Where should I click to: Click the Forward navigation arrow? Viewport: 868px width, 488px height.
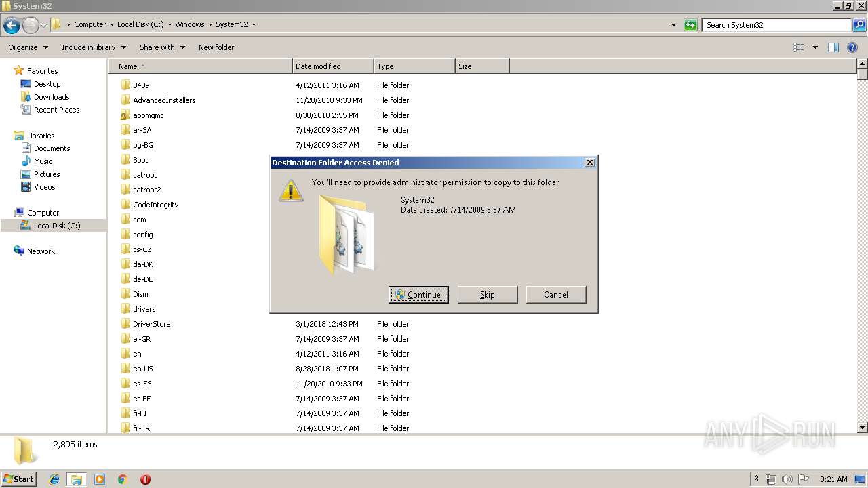tap(31, 26)
